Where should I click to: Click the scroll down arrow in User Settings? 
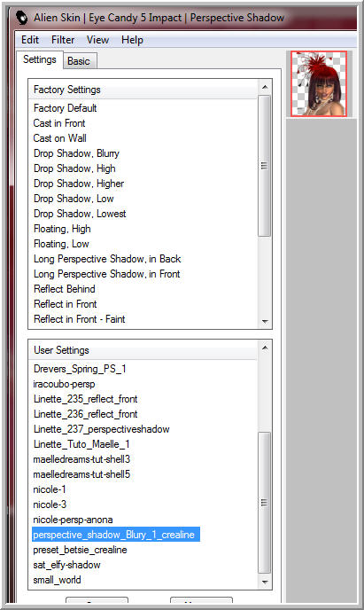tap(265, 582)
